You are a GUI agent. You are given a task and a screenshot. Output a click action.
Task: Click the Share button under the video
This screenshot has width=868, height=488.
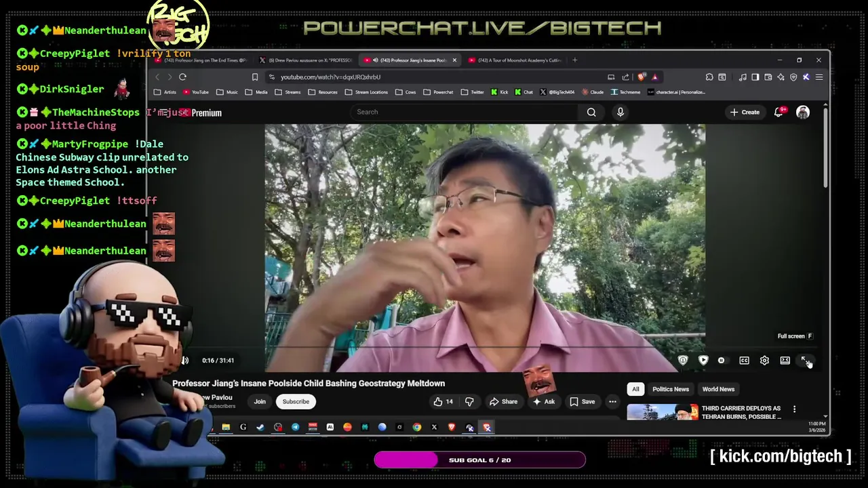click(503, 401)
